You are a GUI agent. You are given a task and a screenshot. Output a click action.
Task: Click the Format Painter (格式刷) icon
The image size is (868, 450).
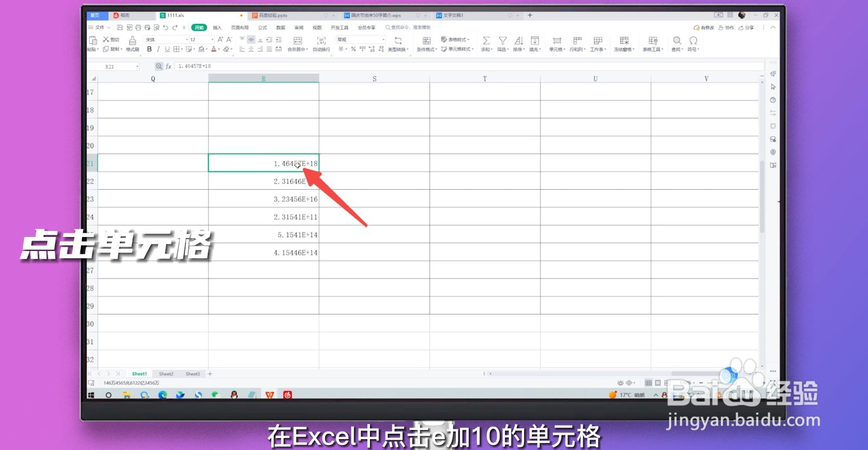point(132,41)
